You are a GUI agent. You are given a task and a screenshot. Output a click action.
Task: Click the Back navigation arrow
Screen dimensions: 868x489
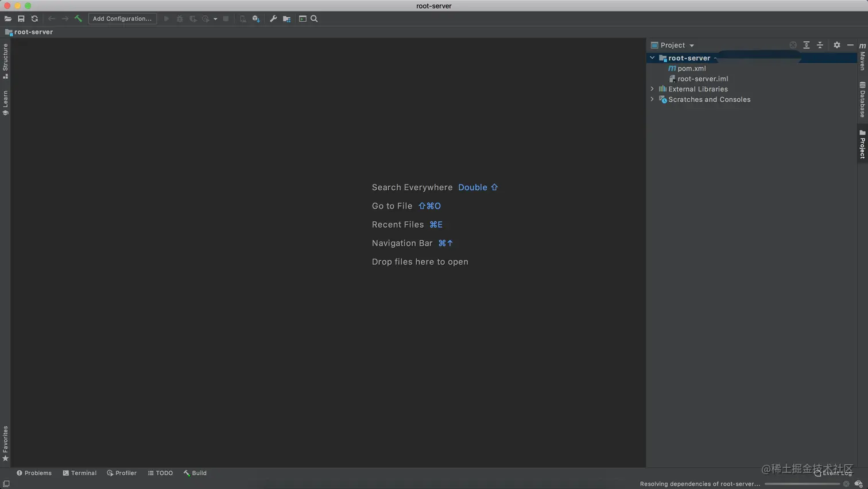52,19
